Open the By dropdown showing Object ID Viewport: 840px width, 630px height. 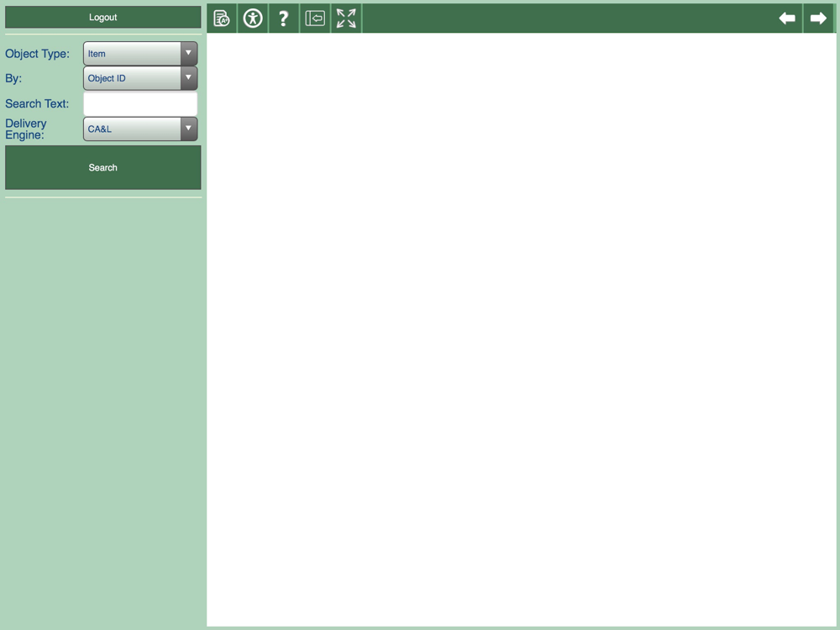pos(140,78)
